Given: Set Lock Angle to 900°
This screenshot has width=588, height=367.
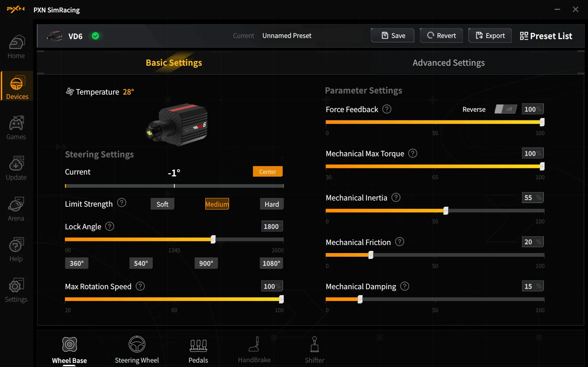Looking at the screenshot, I should click(x=206, y=263).
